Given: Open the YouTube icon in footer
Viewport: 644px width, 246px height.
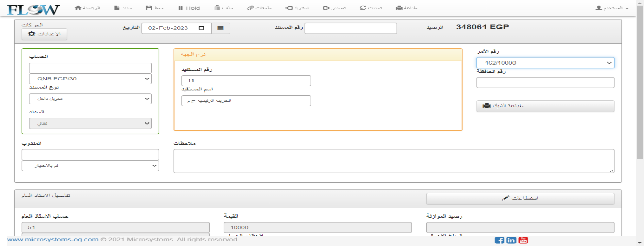Looking at the screenshot, I should pos(523,240).
